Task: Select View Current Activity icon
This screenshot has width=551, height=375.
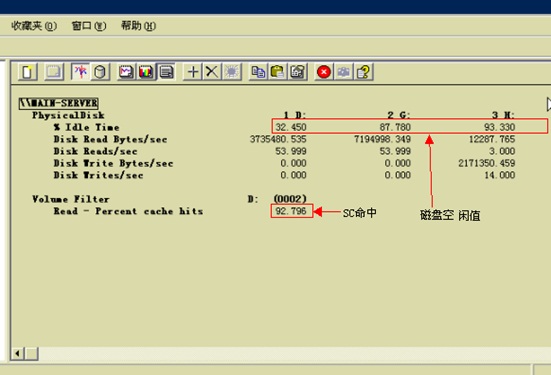Action: click(x=80, y=72)
